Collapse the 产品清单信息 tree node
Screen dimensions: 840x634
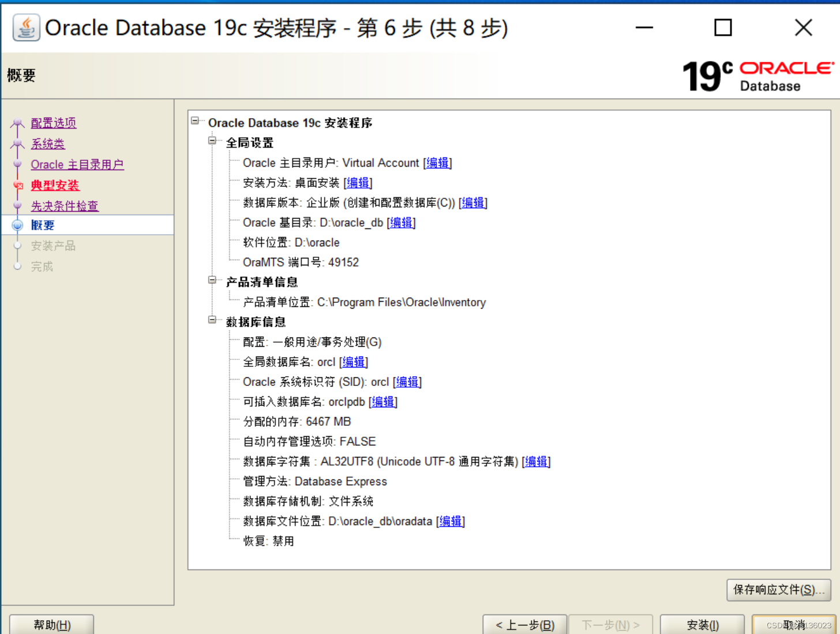(x=211, y=279)
